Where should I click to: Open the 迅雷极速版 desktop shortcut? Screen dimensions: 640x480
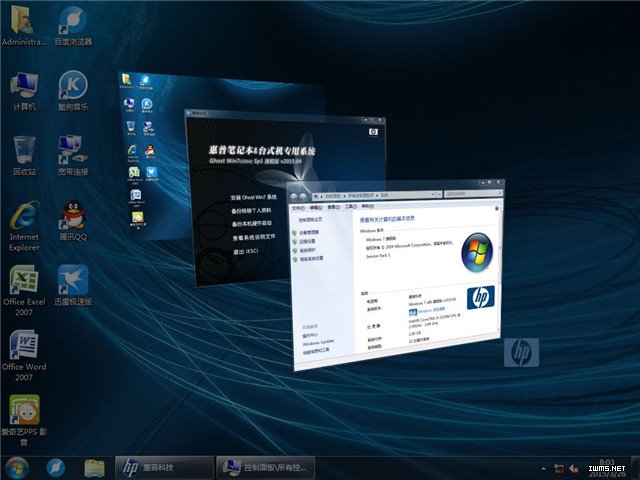[73, 286]
